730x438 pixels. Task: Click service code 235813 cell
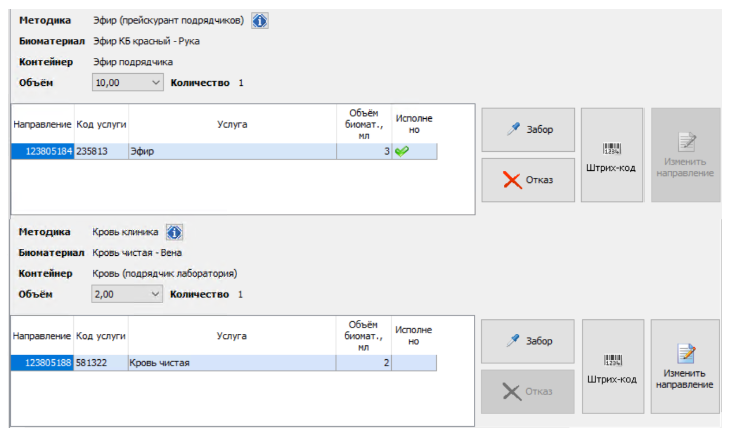click(101, 151)
